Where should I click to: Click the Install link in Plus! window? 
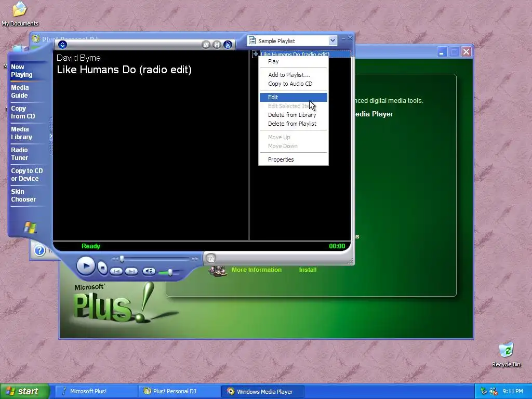(x=308, y=270)
